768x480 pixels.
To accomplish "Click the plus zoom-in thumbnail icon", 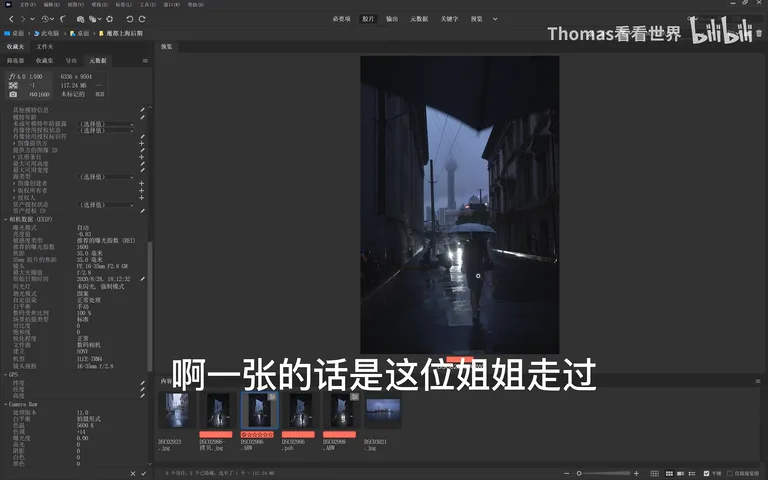I will point(636,474).
